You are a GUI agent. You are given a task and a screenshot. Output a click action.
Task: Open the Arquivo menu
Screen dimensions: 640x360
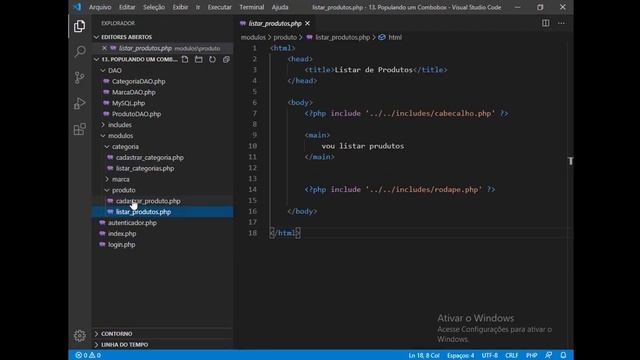[x=100, y=7]
